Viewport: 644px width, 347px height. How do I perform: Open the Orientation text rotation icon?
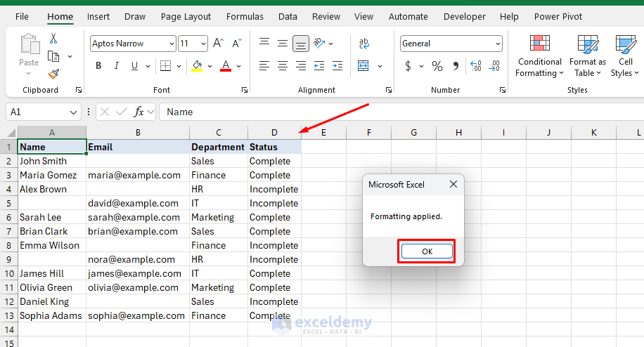[319, 43]
